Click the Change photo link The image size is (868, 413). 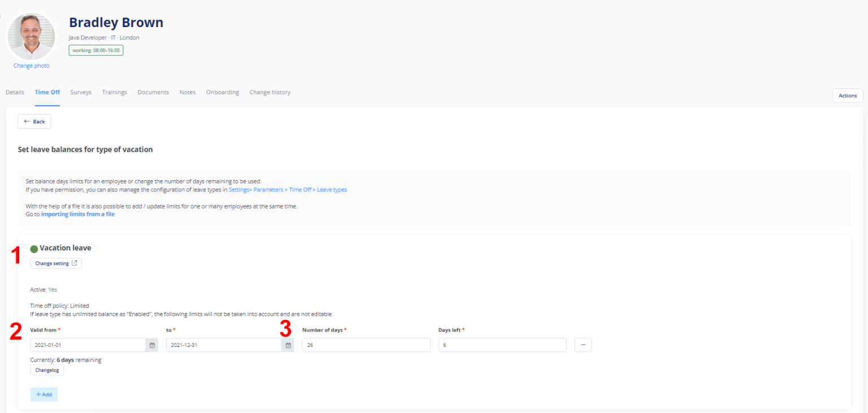coord(32,66)
